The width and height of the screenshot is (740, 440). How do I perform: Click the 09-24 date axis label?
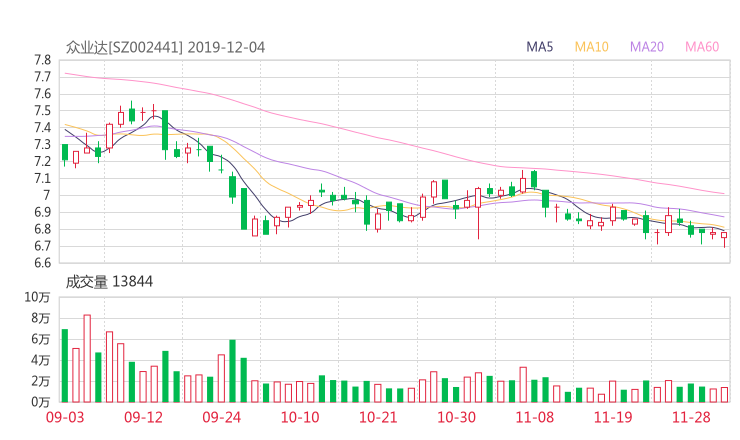point(222,417)
